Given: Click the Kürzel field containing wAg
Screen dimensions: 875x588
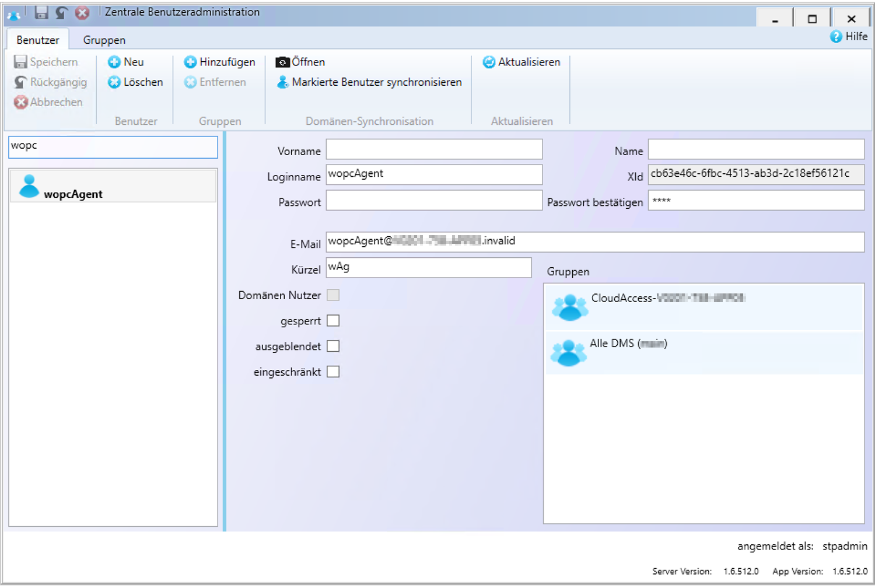Looking at the screenshot, I should pos(429,268).
